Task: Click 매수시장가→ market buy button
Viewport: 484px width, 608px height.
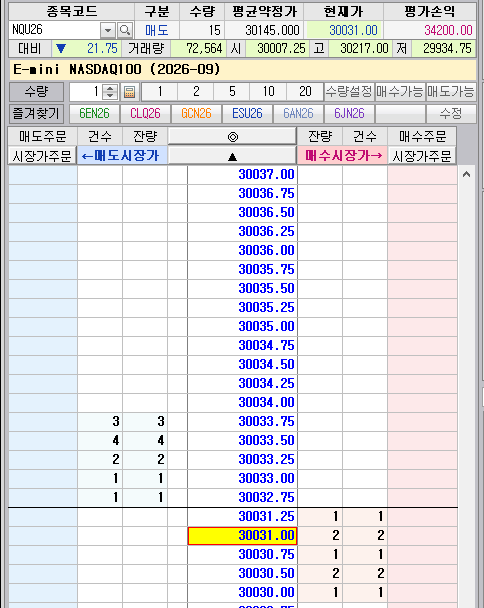Action: pyautogui.click(x=342, y=156)
